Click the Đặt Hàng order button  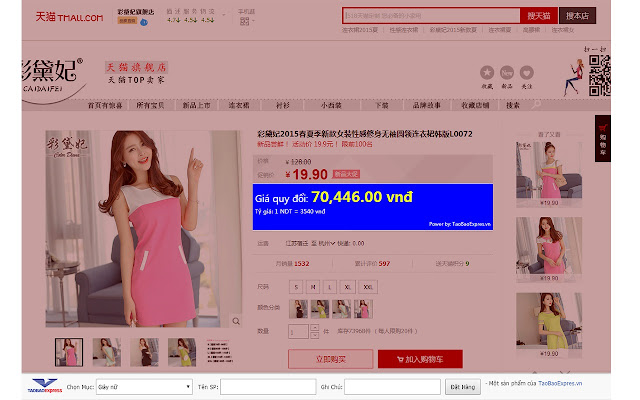click(462, 387)
